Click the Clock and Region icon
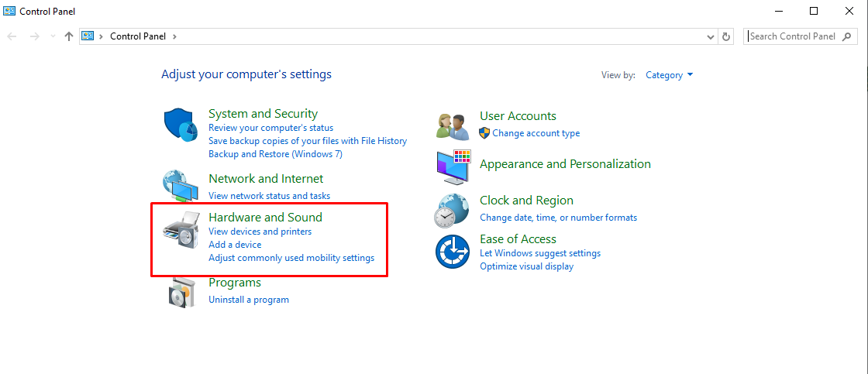This screenshot has height=374, width=868. point(453,210)
